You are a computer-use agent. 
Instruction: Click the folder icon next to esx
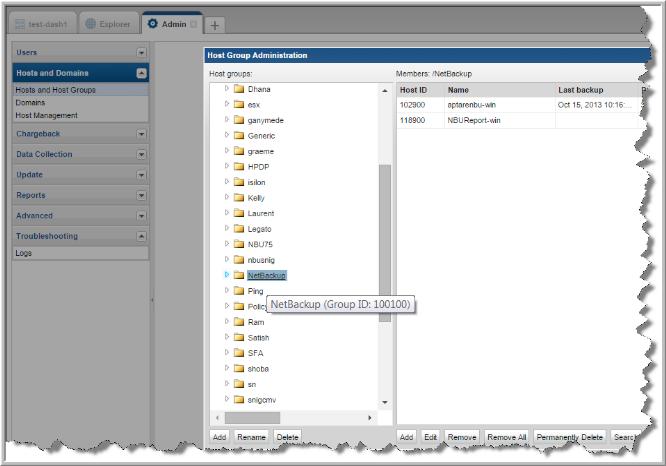click(x=239, y=105)
